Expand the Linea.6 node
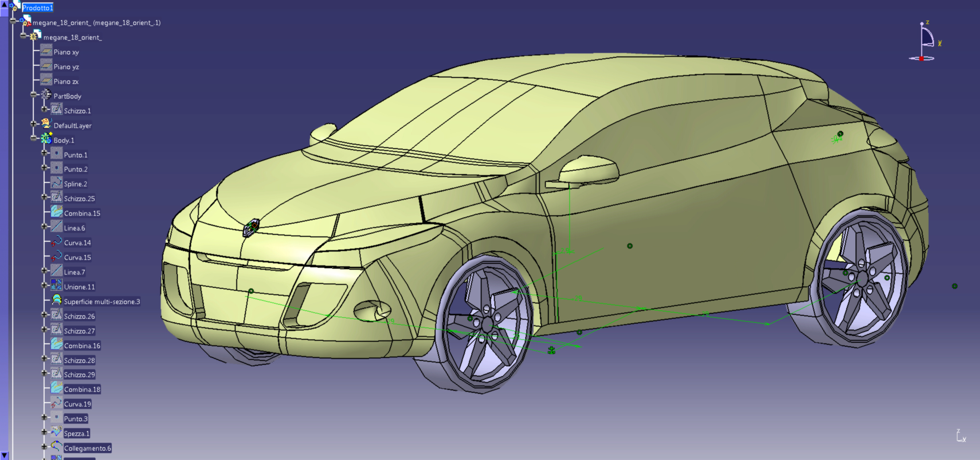 click(x=45, y=226)
